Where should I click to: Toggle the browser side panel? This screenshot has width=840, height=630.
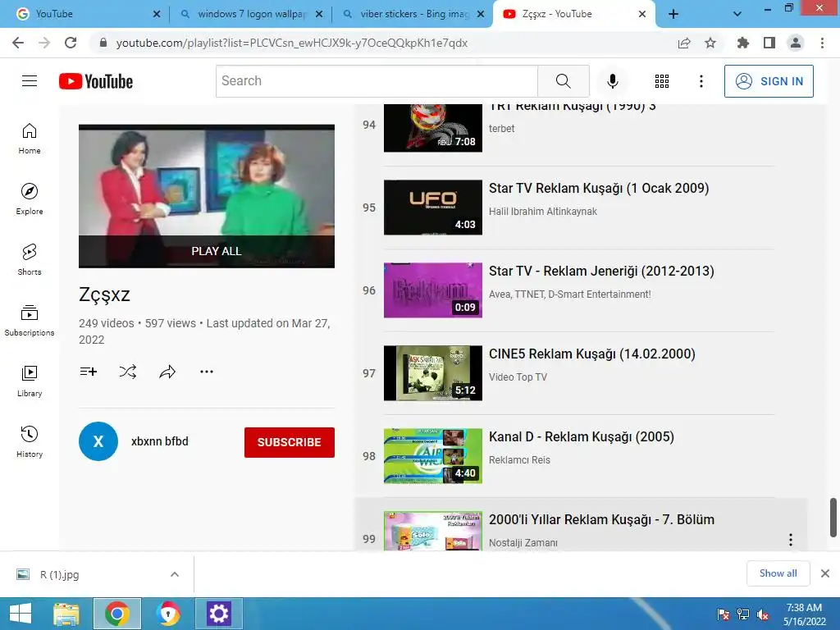(x=769, y=43)
